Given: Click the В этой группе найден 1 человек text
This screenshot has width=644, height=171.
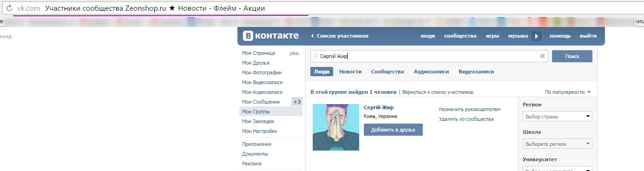Looking at the screenshot, I should click(x=354, y=92).
